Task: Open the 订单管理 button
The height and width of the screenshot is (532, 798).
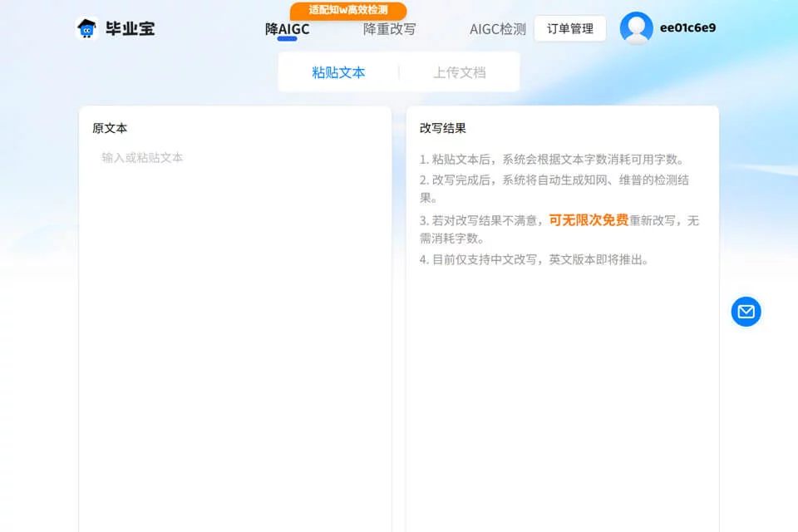Action: click(x=570, y=28)
